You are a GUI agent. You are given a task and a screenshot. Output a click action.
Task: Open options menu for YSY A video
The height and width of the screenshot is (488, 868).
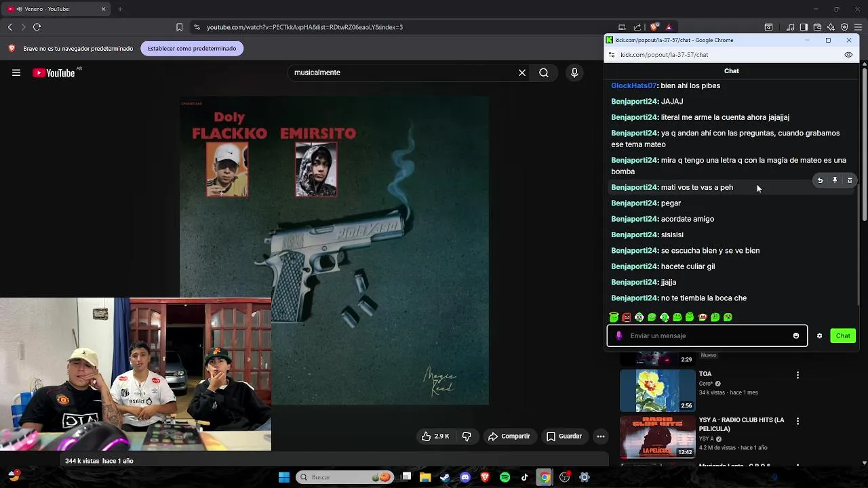click(x=797, y=421)
